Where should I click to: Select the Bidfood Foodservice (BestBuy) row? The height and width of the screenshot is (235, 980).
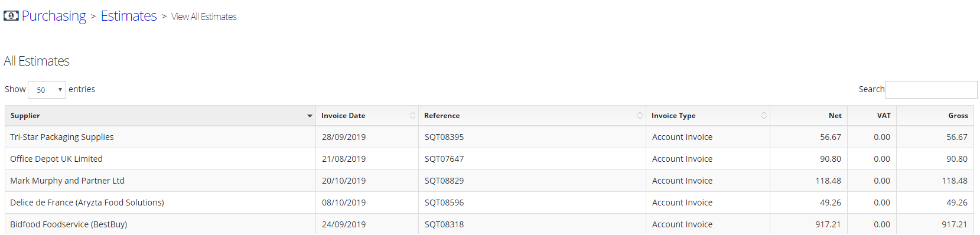489,224
